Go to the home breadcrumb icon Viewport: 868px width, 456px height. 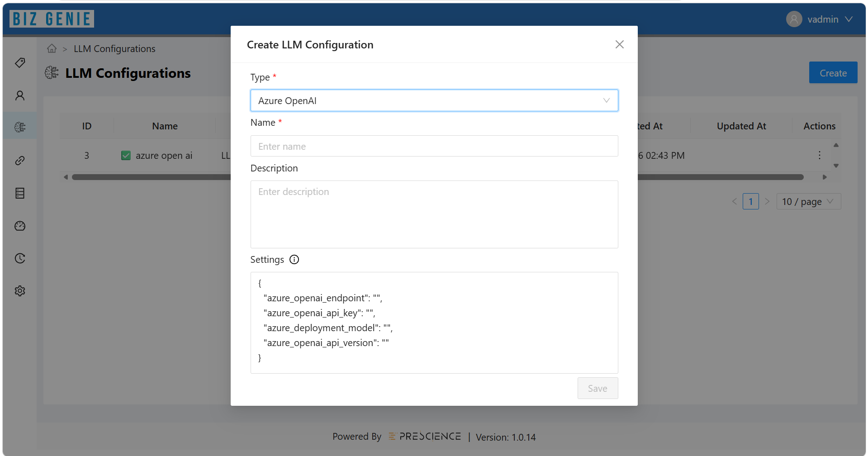click(x=52, y=48)
